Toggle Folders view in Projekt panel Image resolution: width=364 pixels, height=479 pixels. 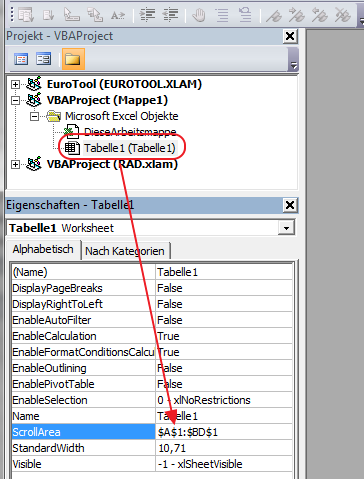[73, 59]
